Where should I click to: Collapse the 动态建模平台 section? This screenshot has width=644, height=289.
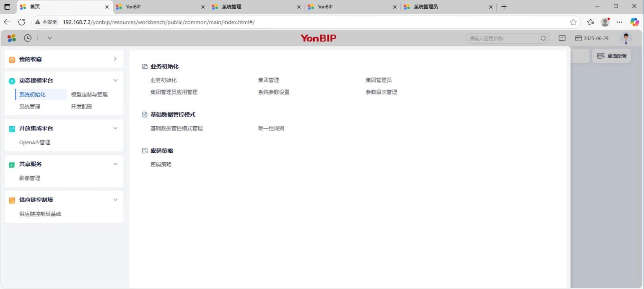click(x=115, y=81)
